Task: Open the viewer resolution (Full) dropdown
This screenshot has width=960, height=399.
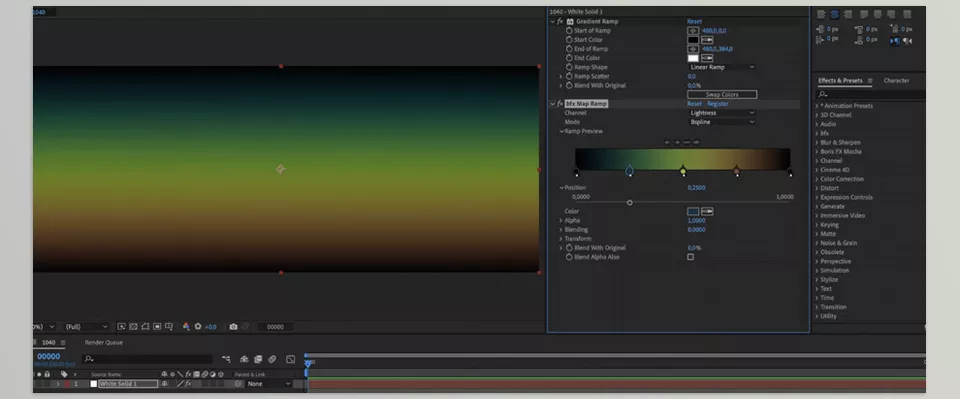Action: tap(87, 327)
